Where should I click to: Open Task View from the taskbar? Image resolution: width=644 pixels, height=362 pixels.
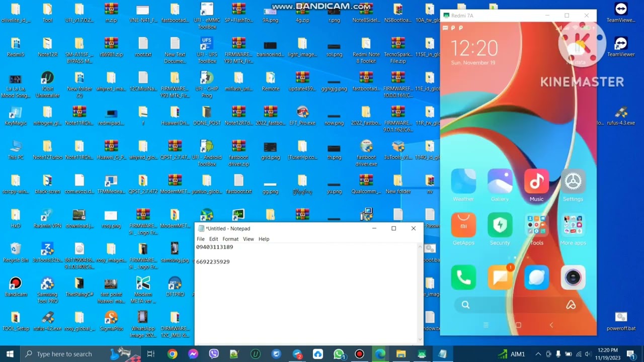[x=150, y=354]
